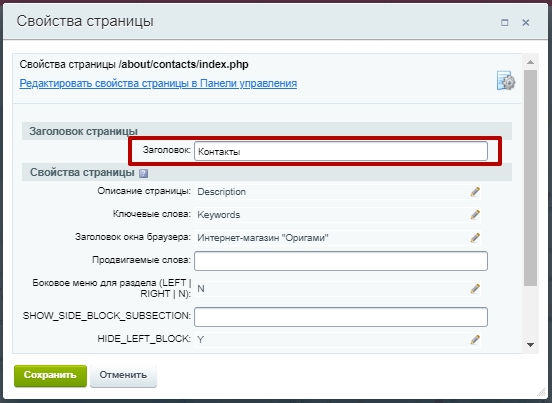Close the page properties dialog

526,23
